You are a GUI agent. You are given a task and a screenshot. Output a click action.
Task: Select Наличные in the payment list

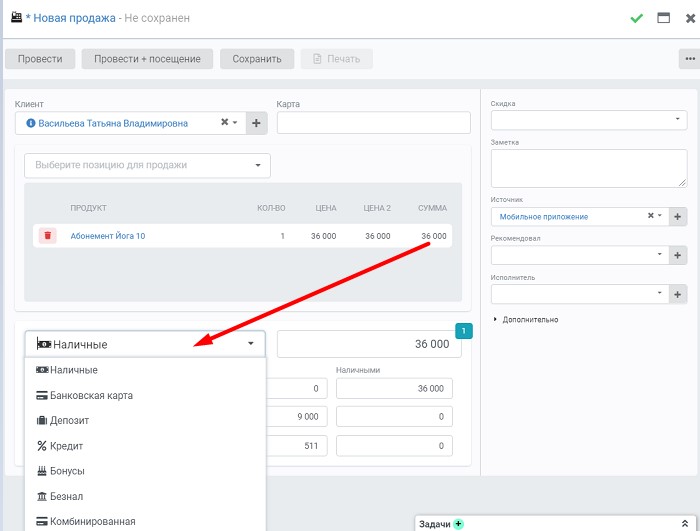146,370
